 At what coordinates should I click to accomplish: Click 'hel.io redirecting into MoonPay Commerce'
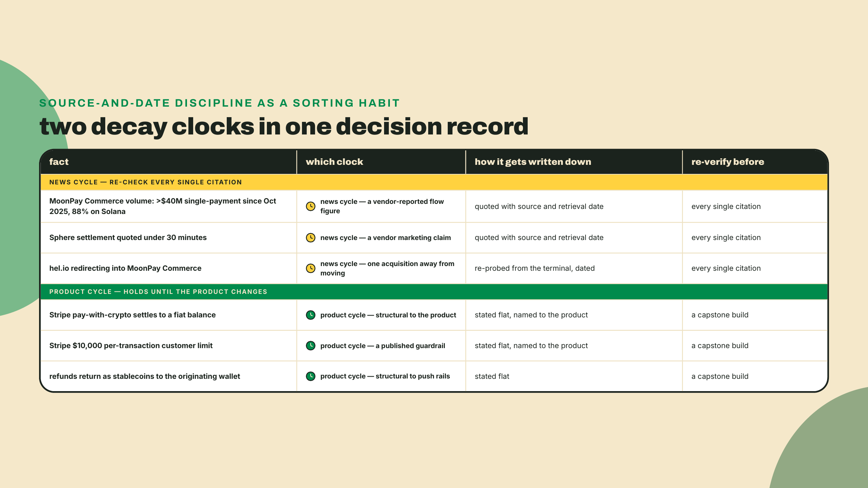pyautogui.click(x=125, y=268)
